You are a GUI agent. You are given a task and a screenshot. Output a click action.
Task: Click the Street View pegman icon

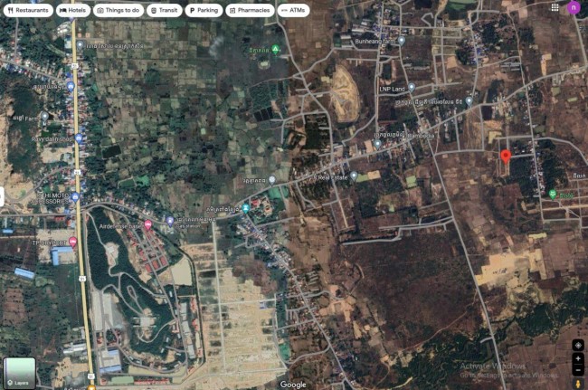[x=578, y=384]
